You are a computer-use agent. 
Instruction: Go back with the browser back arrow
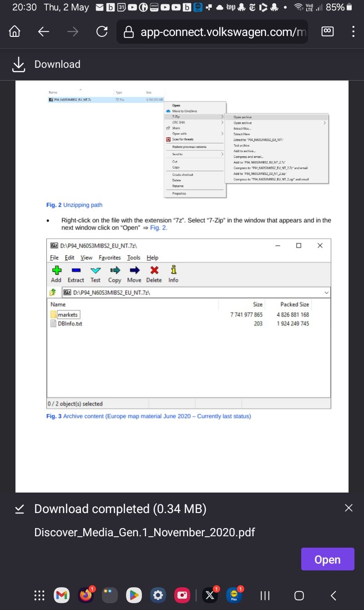point(44,31)
